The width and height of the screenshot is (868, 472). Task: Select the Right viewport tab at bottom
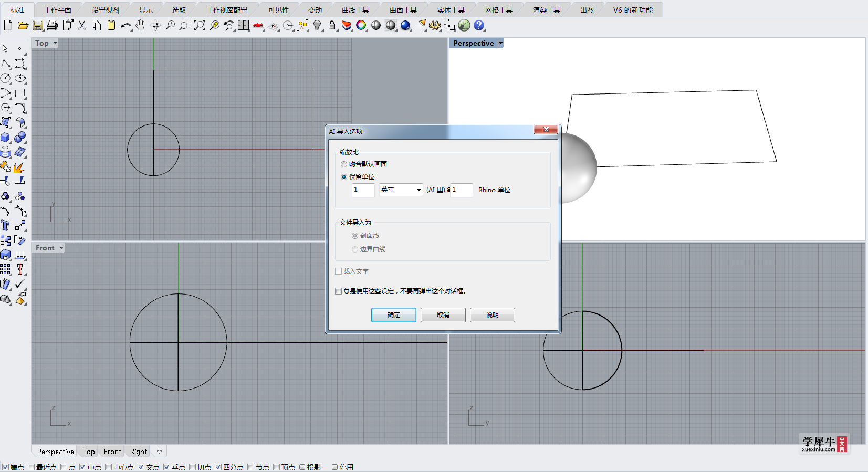pyautogui.click(x=139, y=452)
